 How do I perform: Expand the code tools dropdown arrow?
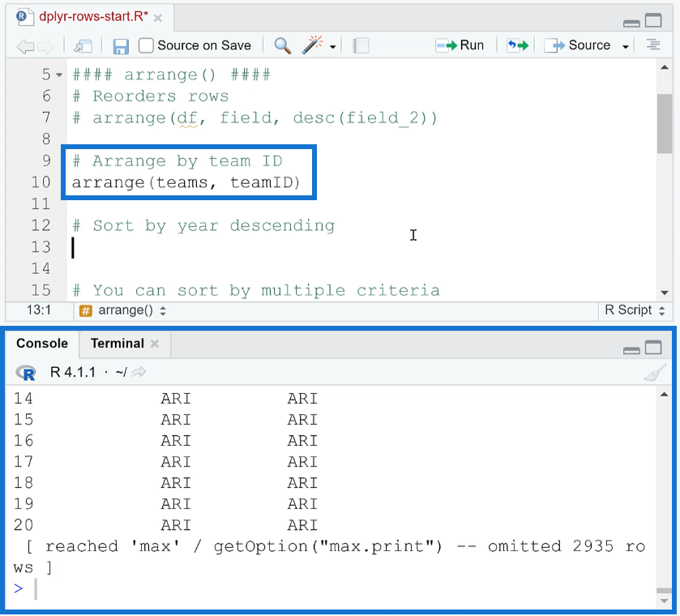click(x=332, y=46)
